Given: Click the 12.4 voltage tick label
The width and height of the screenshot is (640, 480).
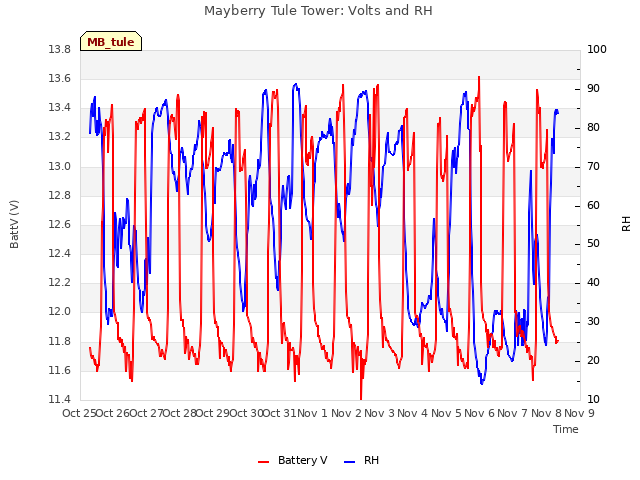Looking at the screenshot, I should (60, 254).
